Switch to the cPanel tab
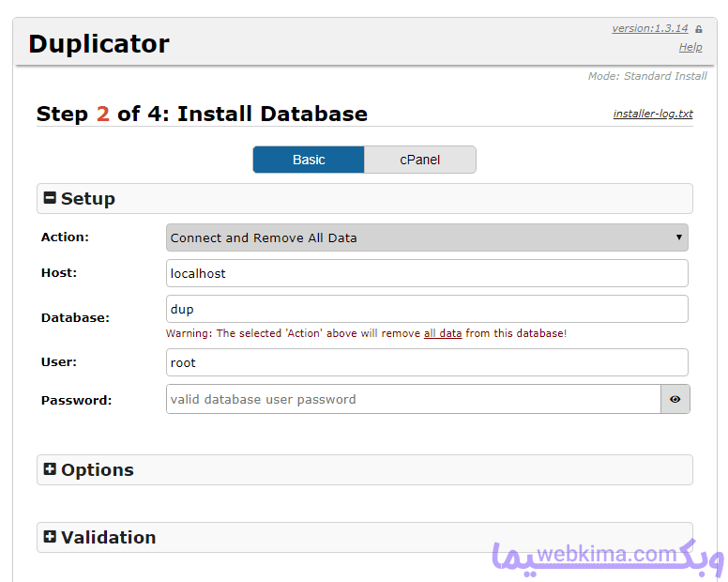The height and width of the screenshot is (582, 728). coord(420,160)
